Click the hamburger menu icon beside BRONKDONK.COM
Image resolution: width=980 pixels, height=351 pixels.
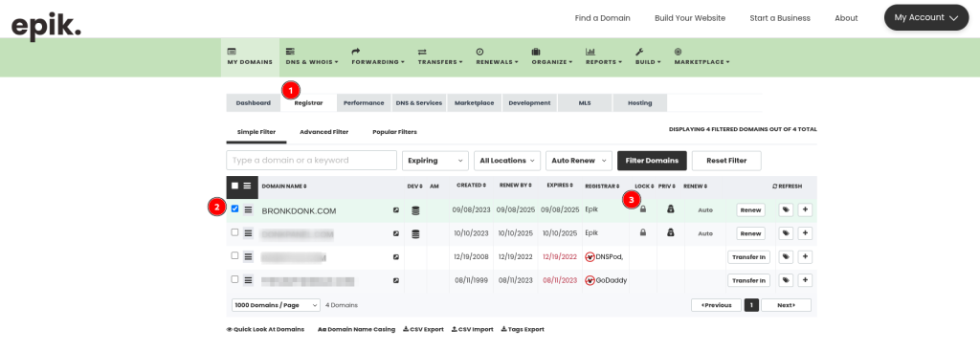[248, 209]
